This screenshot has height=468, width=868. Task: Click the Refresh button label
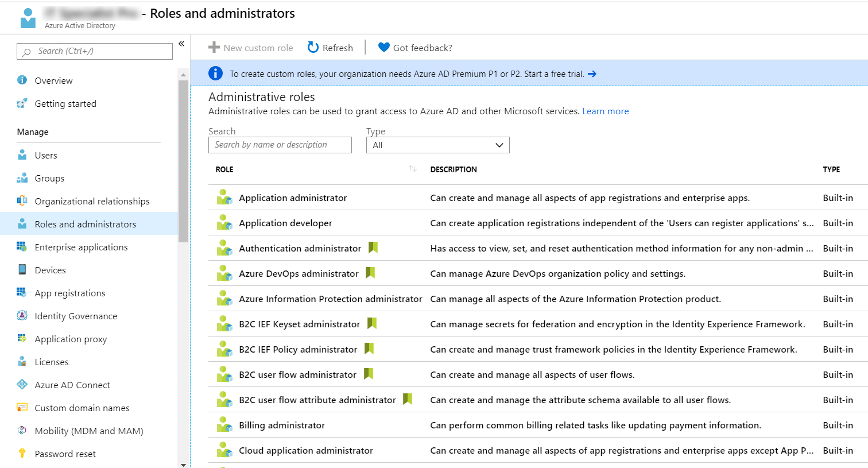pyautogui.click(x=338, y=48)
